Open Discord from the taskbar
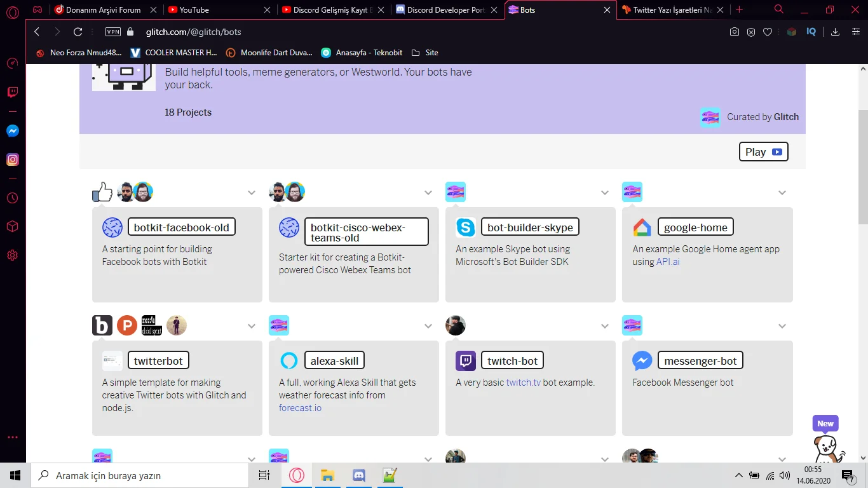The height and width of the screenshot is (488, 868). point(358,475)
